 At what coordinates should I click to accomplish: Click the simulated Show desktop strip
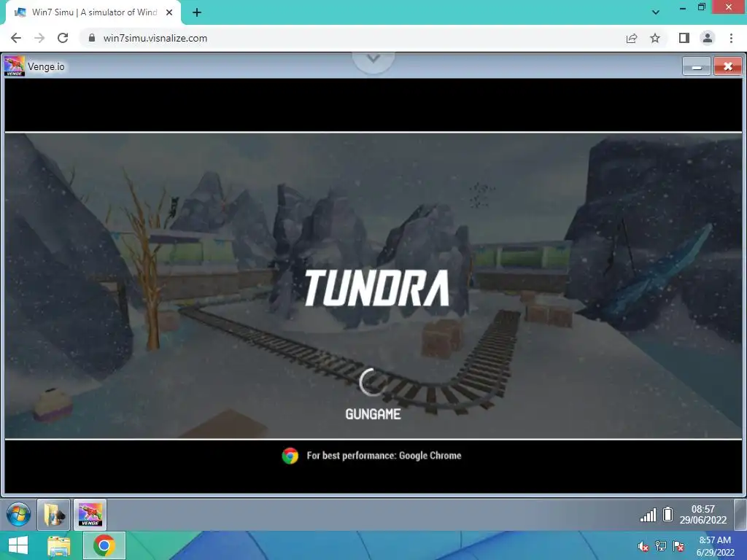pos(740,514)
